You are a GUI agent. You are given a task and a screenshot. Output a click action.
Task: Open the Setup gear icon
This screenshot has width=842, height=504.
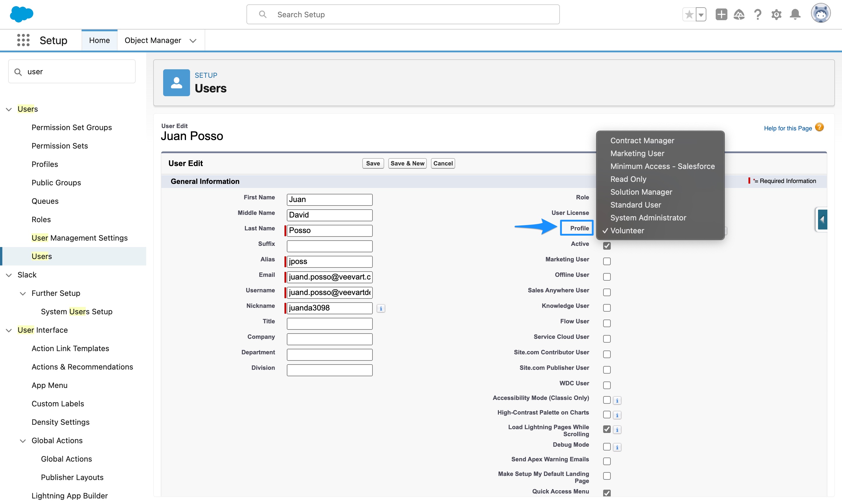click(777, 14)
